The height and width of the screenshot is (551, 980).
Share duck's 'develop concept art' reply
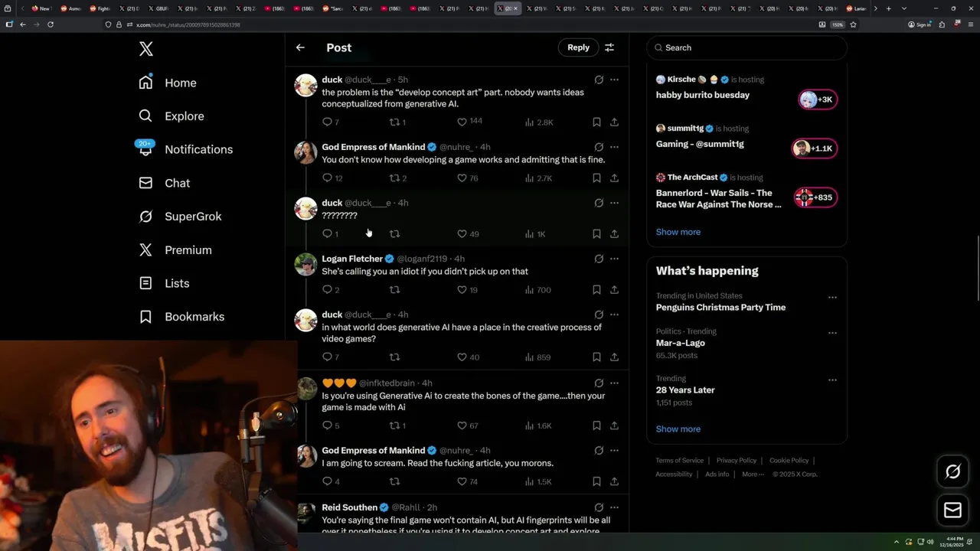click(614, 122)
